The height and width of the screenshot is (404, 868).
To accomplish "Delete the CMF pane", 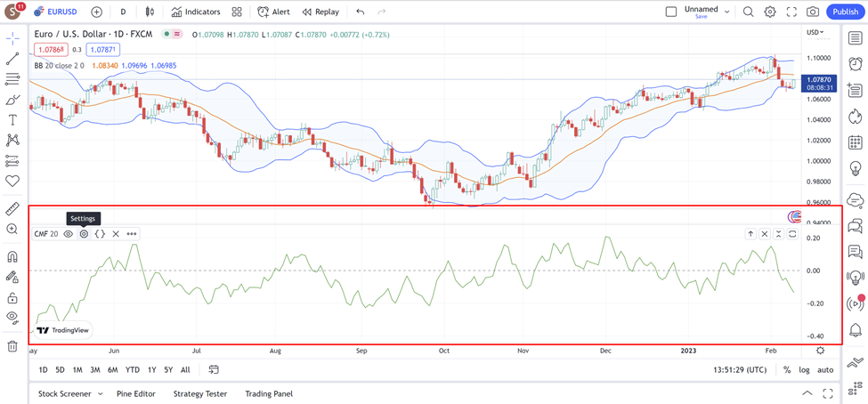I will tap(765, 234).
